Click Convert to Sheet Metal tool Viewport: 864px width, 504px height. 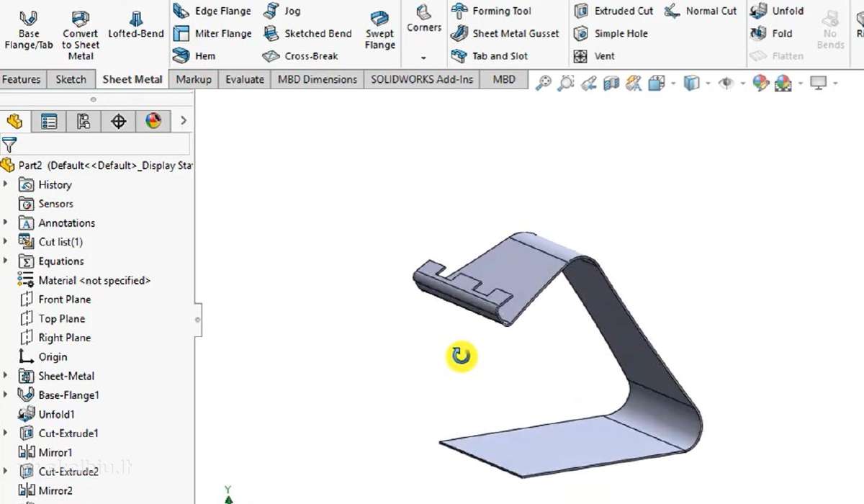tap(81, 34)
